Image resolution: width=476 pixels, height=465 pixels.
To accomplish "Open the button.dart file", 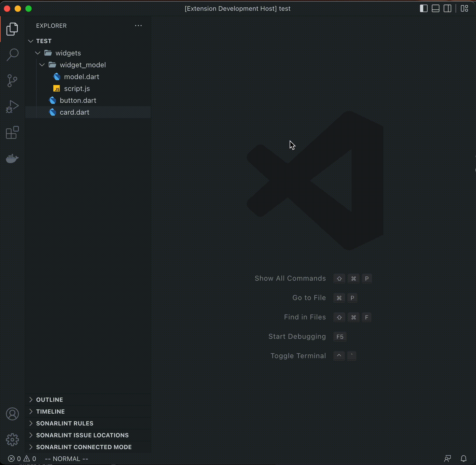I will [78, 100].
